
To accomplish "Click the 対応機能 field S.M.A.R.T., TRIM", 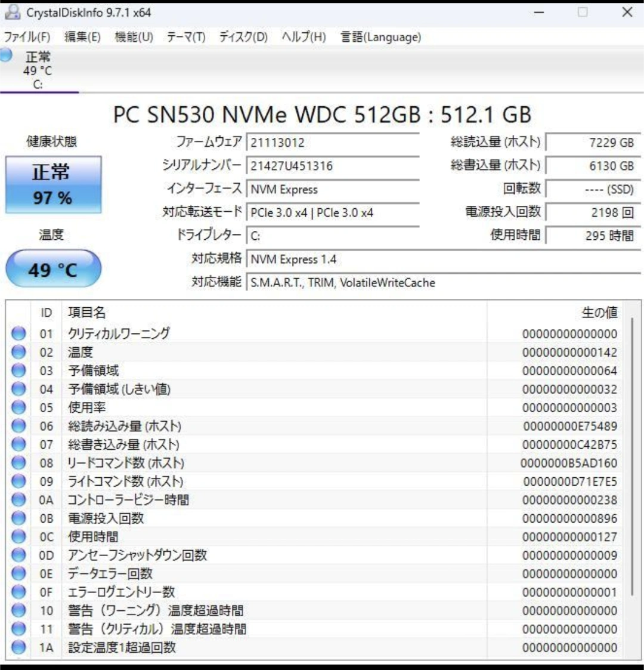I will [x=443, y=282].
